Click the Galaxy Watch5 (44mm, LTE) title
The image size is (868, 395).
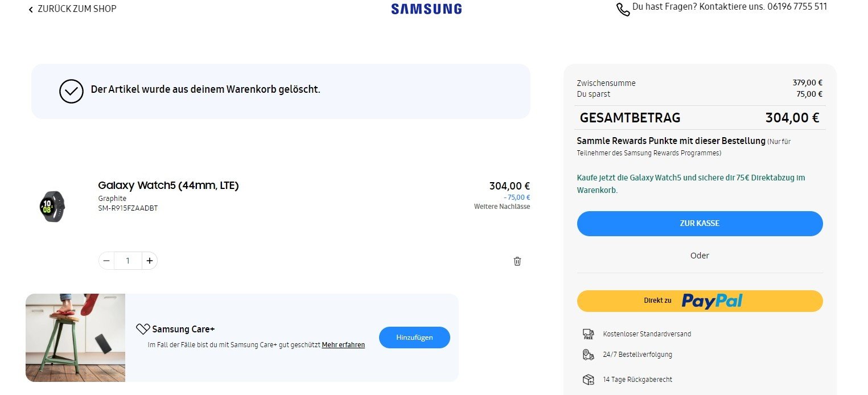coord(168,186)
